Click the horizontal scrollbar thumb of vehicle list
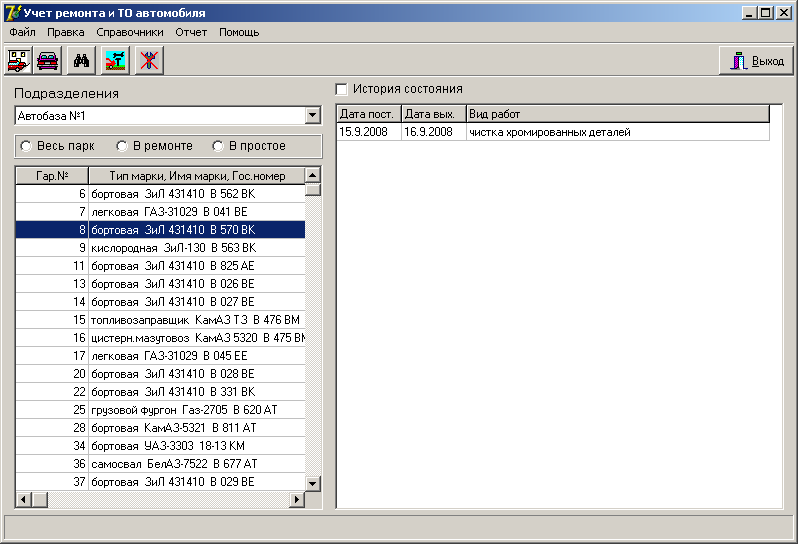Screen dimensions: 798x544 [x=40, y=500]
